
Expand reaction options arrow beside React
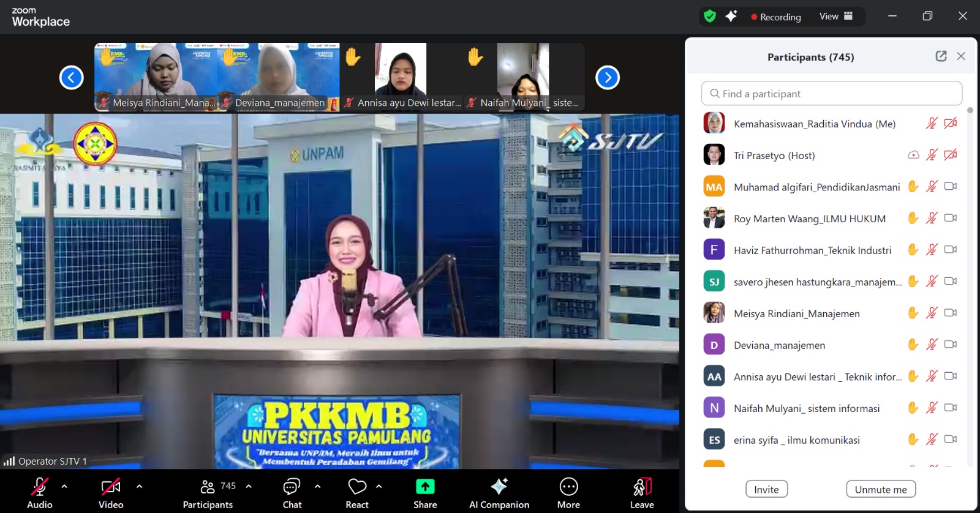click(379, 486)
